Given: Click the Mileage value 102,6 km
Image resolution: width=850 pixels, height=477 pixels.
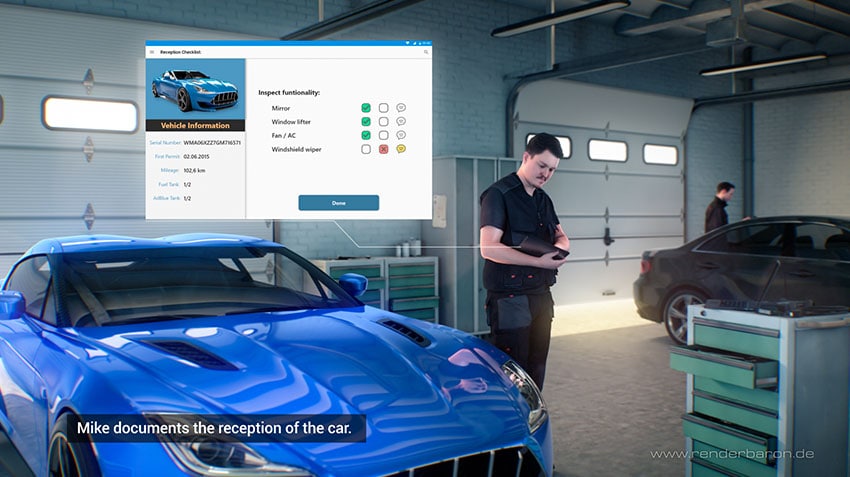Looking at the screenshot, I should (194, 170).
